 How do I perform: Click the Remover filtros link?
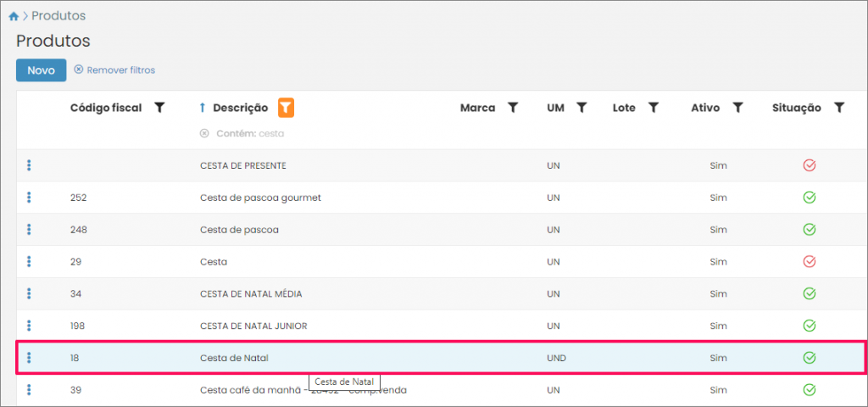114,70
